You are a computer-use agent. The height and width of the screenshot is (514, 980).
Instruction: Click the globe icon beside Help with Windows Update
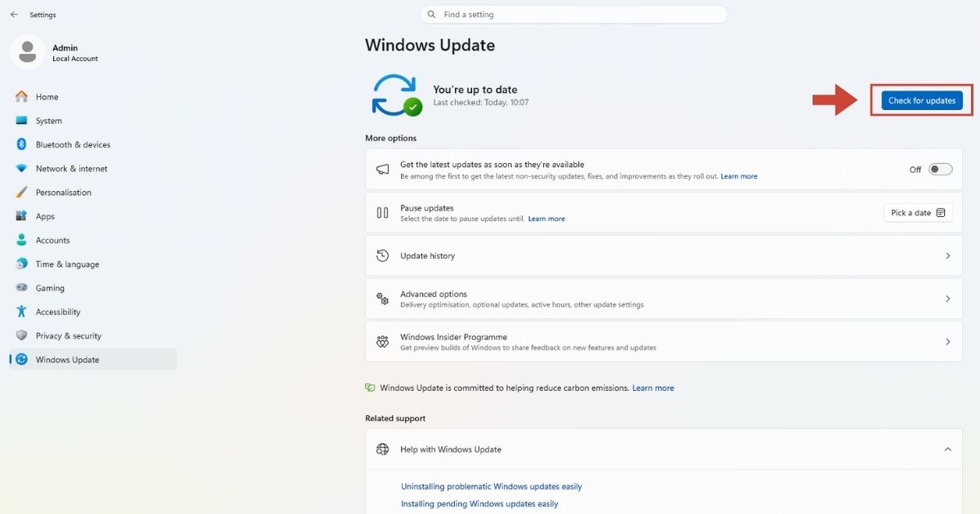(x=382, y=450)
